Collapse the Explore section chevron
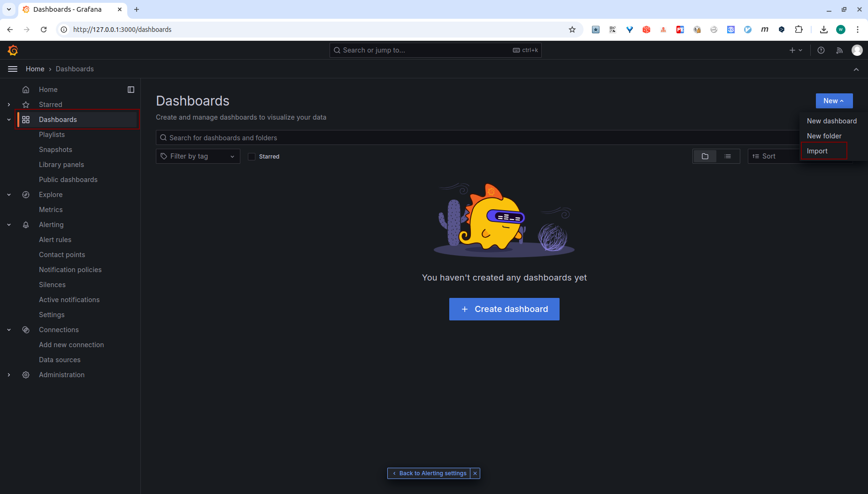Screen dimensions: 868x494 point(9,195)
